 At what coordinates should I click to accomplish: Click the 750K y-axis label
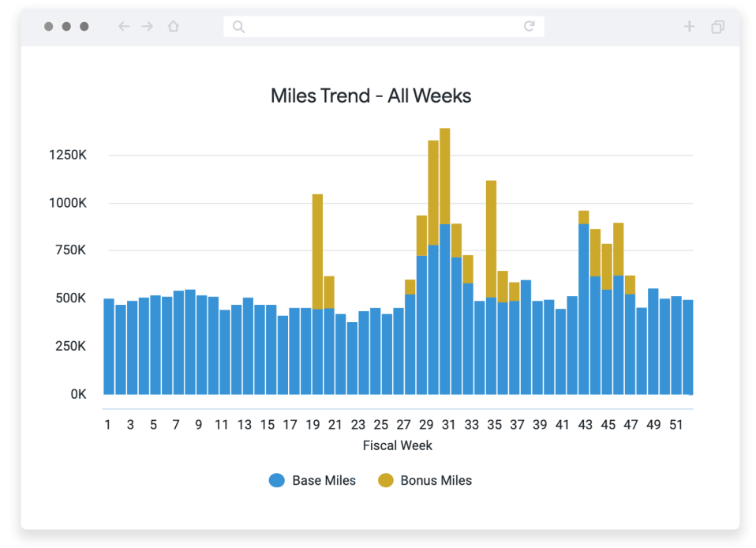70,250
